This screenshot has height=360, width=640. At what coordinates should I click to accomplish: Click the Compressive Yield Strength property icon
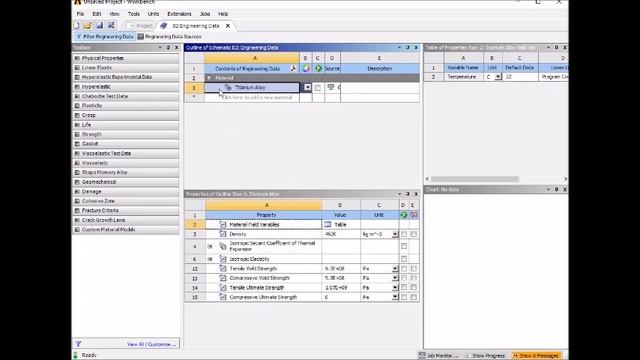[222, 278]
